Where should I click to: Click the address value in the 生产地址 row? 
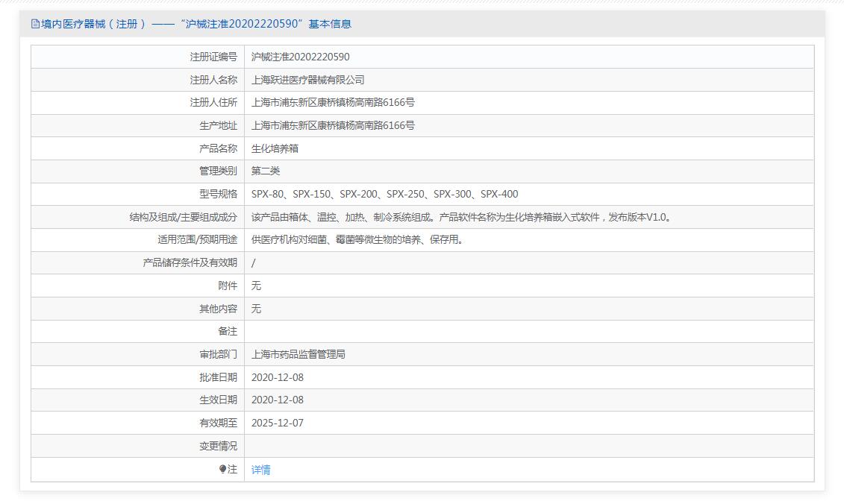click(333, 125)
